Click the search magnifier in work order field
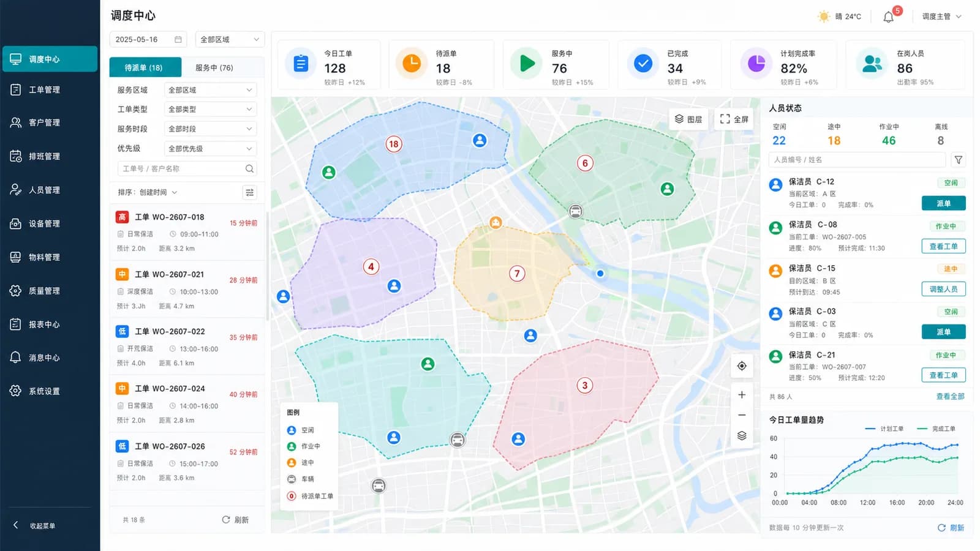The image size is (980, 551). [x=249, y=168]
